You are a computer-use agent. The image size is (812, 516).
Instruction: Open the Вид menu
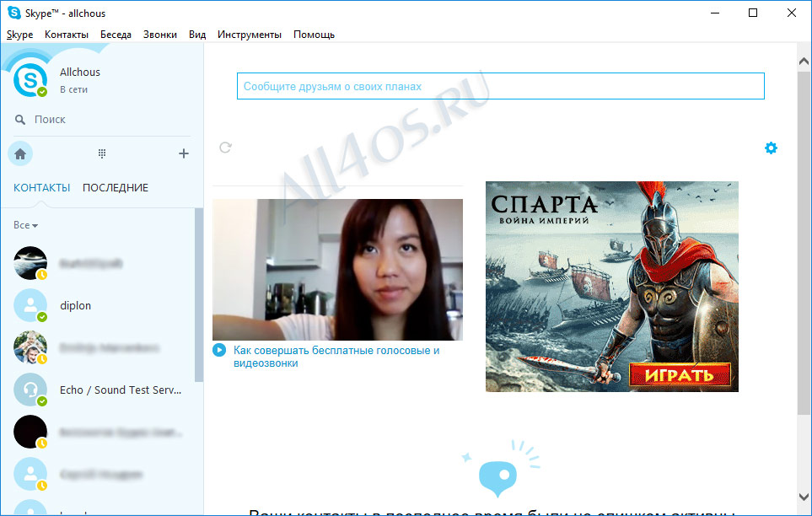click(x=197, y=35)
